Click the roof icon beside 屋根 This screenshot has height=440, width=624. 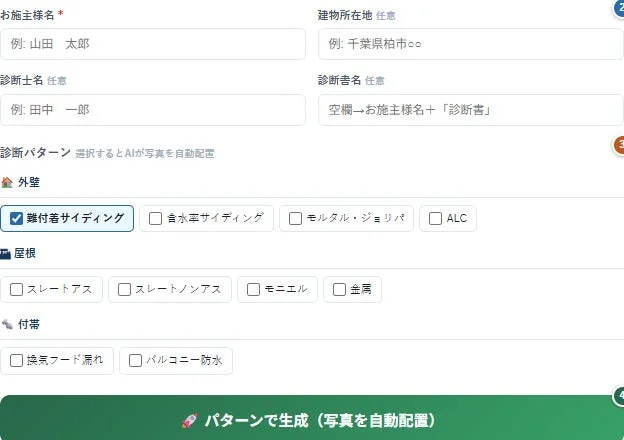pyautogui.click(x=5, y=253)
